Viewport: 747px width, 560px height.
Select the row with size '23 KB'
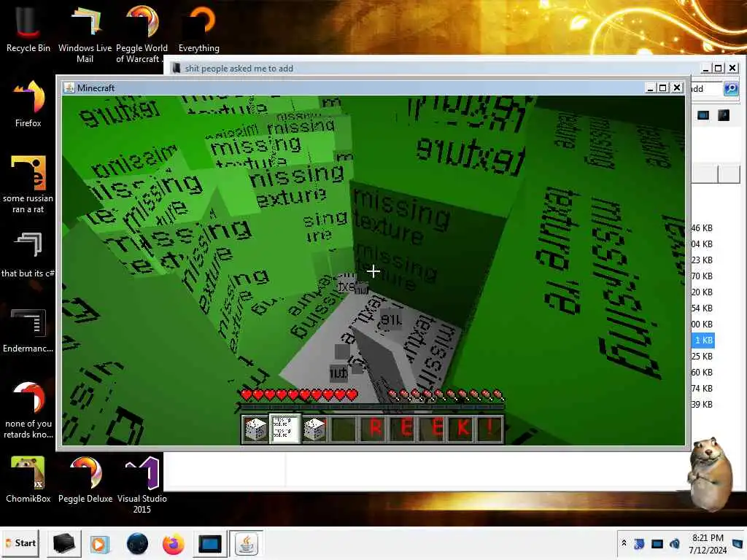click(x=703, y=260)
